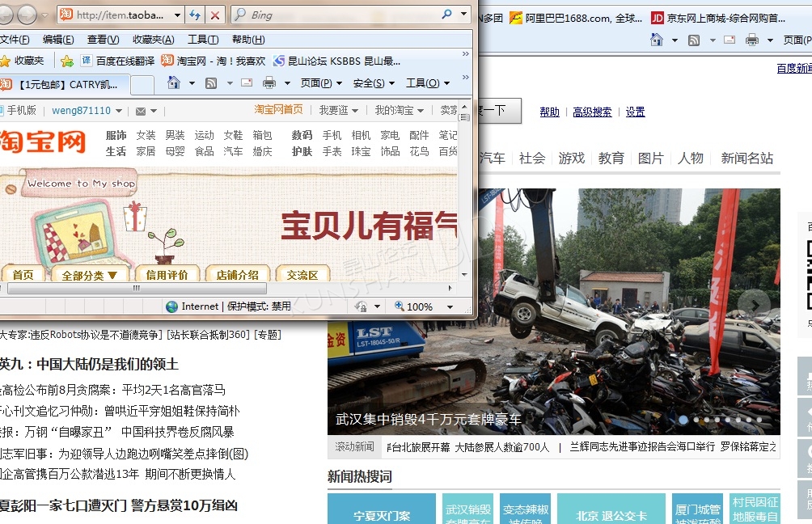This screenshot has width=812, height=524.
Task: Click the 帮助 link beside 高级搜索
Action: pos(549,112)
